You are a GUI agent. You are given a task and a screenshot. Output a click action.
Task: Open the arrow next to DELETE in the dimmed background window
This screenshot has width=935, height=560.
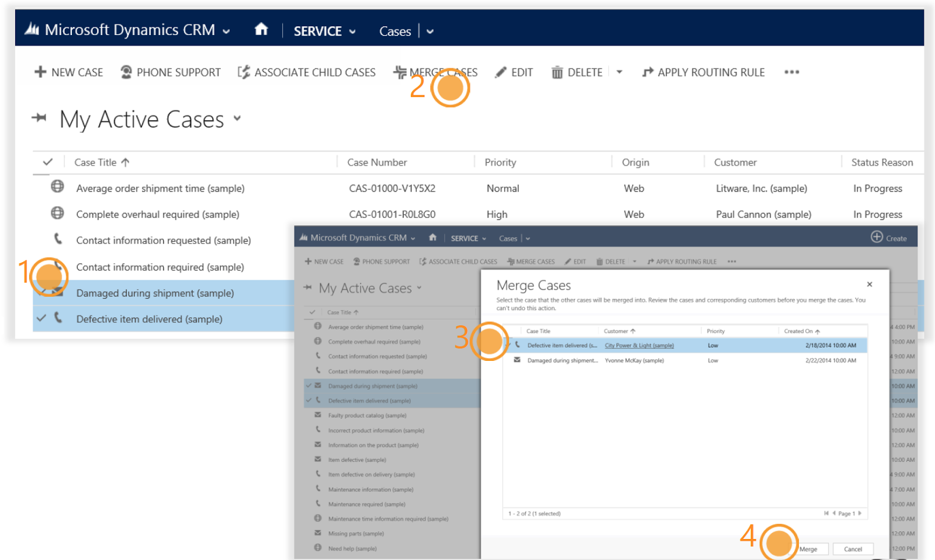(635, 262)
